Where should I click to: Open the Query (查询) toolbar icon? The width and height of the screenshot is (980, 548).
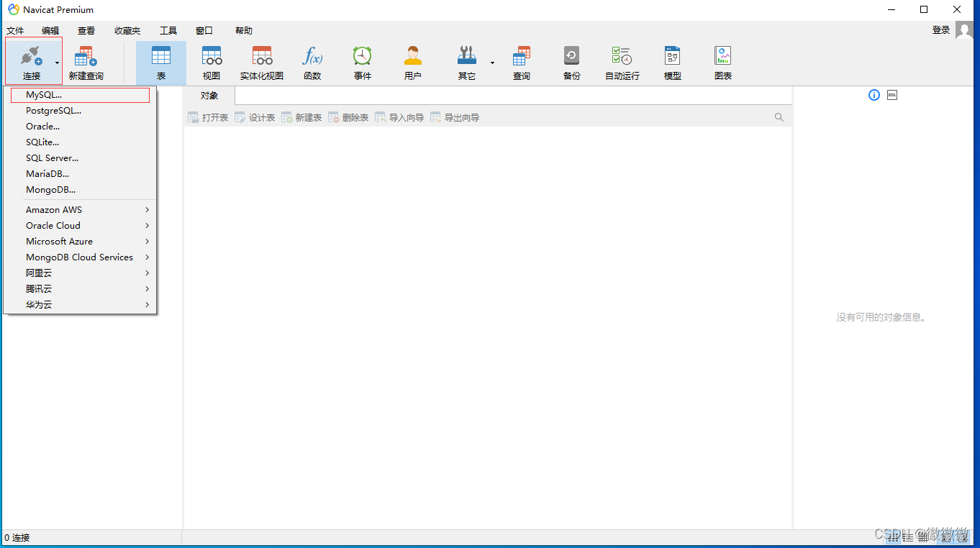[x=522, y=55]
